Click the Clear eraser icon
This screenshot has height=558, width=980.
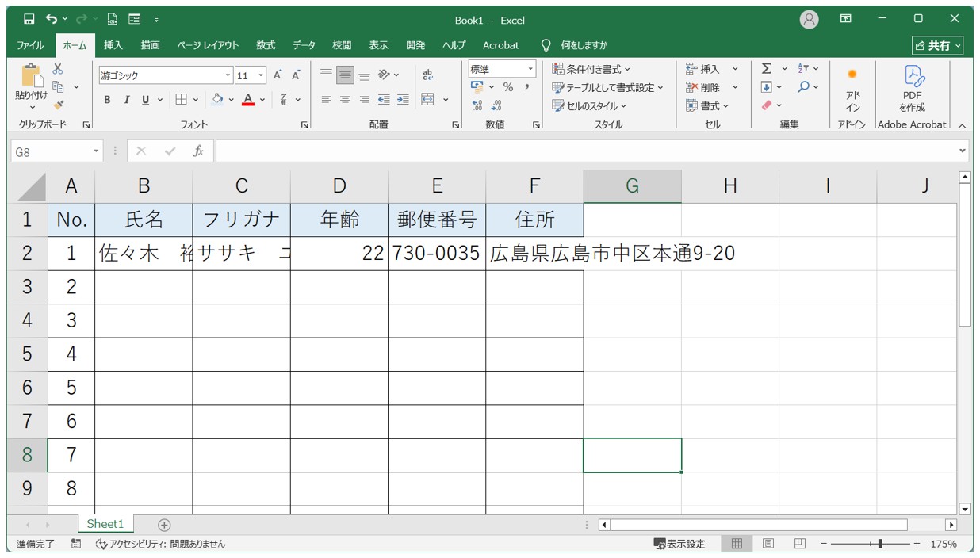point(767,105)
